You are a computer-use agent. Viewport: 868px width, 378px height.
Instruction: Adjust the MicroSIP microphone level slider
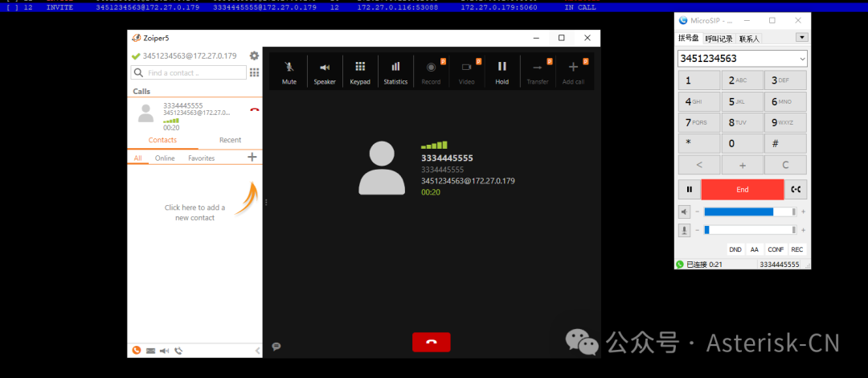[x=750, y=230]
